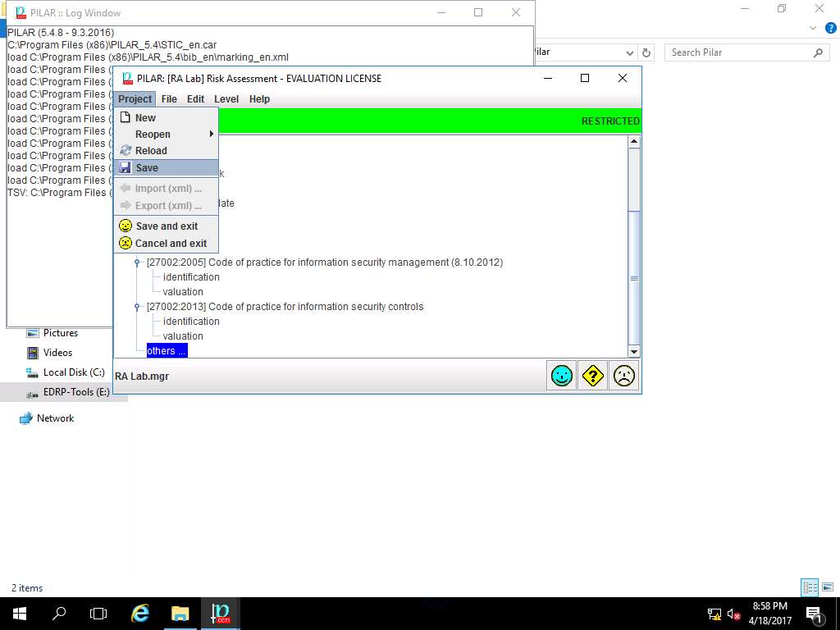Select identification under 27002:2005
The height and width of the screenshot is (630, 840).
191,277
